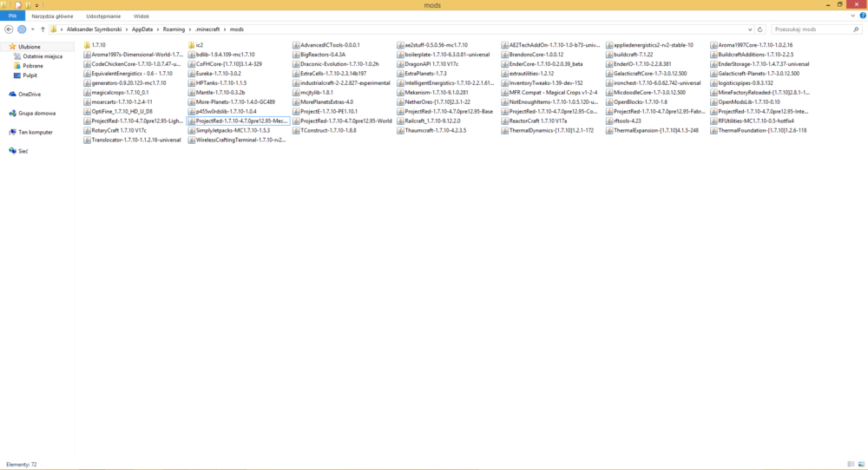Select Grupa domowa in navigation pane
The width and height of the screenshot is (868, 470).
click(36, 114)
